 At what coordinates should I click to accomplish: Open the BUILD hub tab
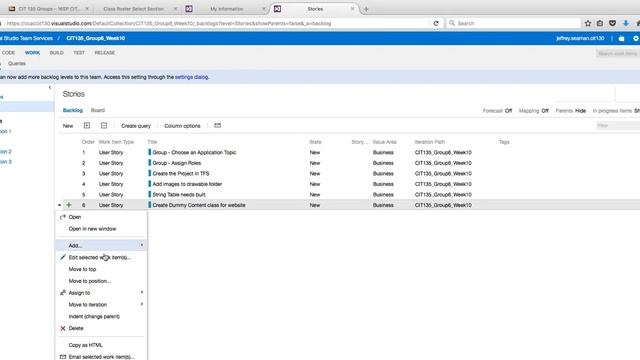[x=56, y=53]
